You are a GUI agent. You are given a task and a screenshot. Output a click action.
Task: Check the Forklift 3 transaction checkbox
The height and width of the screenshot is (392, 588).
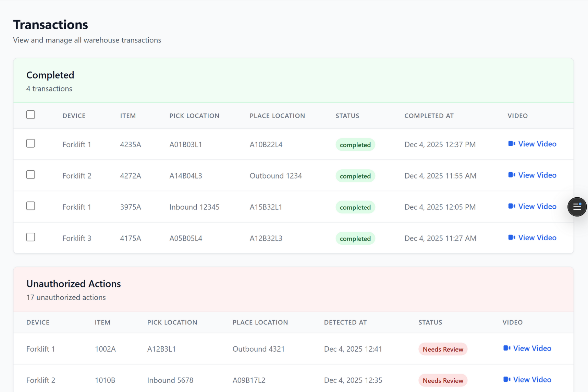point(30,237)
